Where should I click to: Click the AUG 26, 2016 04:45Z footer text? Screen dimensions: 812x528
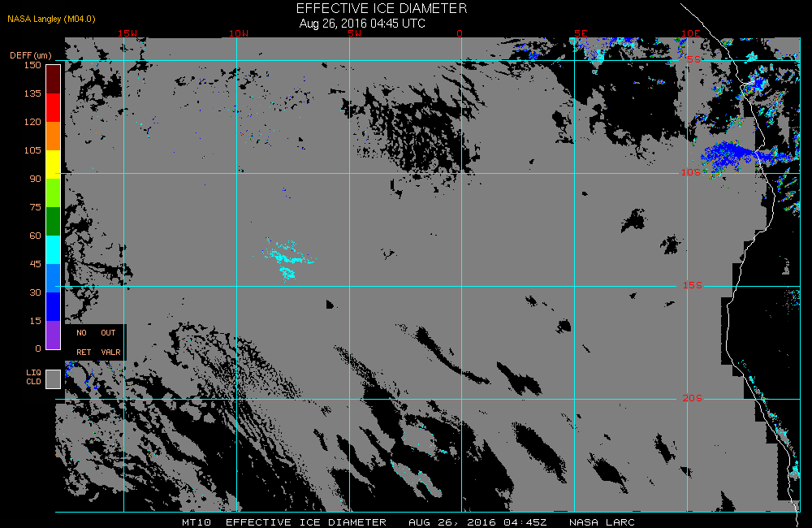point(477,522)
